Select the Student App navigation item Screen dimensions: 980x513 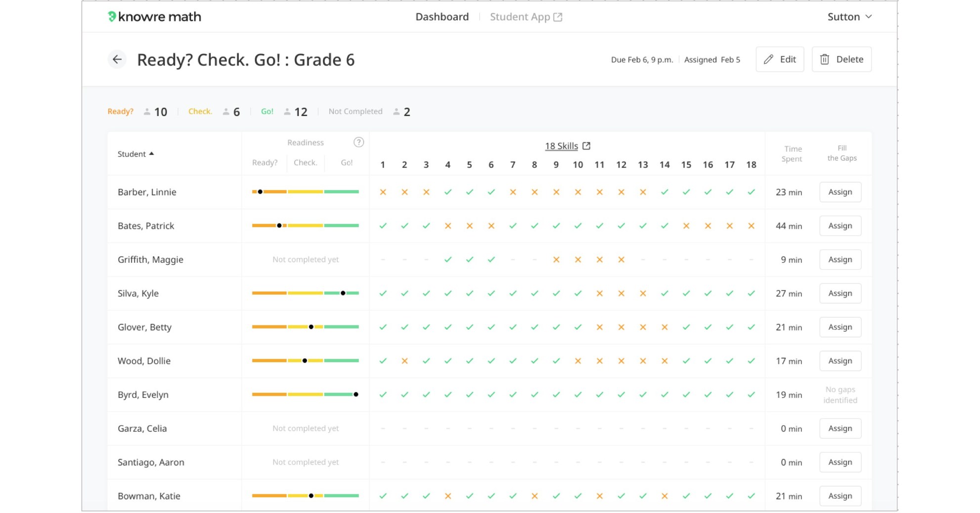pos(520,16)
